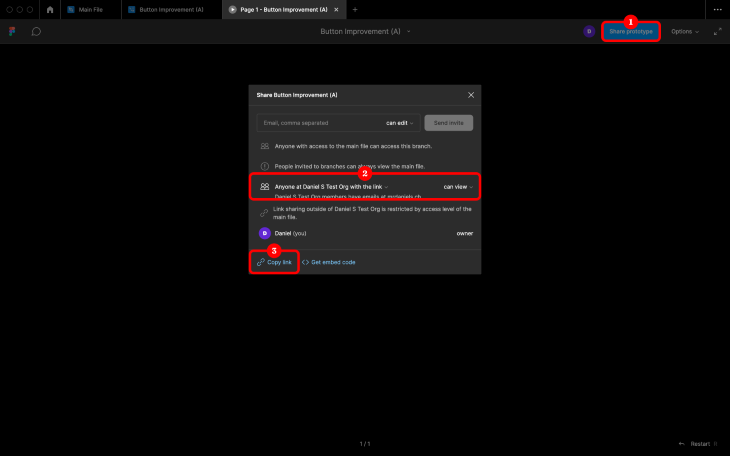This screenshot has height=456, width=730.
Task: Click the D user avatar in toolbar
Action: click(589, 32)
